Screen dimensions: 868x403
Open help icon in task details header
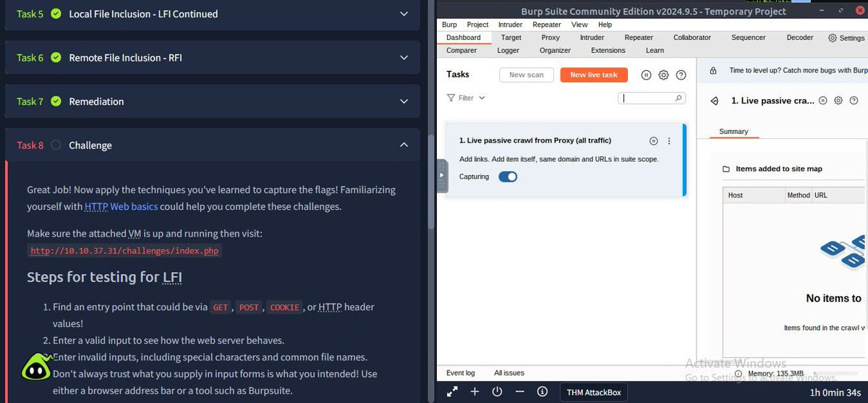(852, 101)
